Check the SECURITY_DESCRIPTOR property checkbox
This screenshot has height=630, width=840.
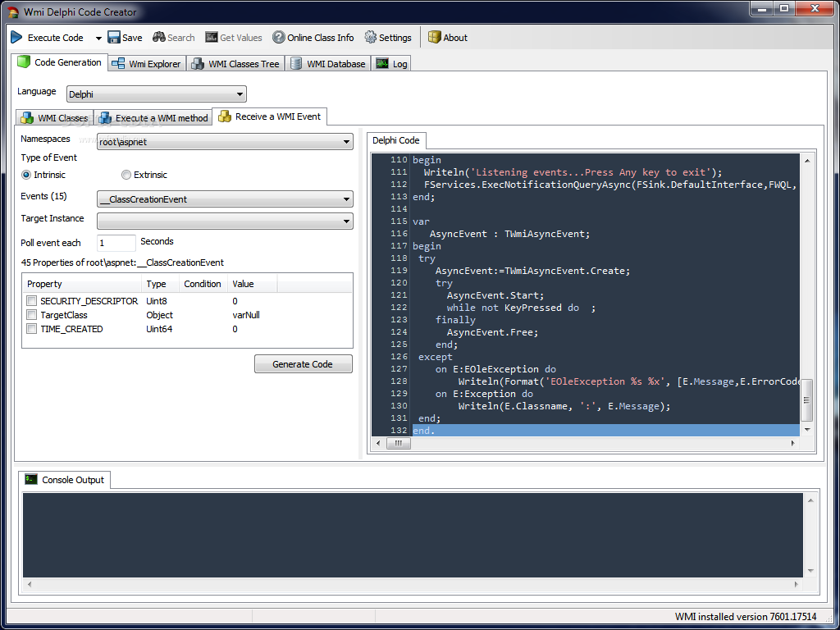(32, 301)
